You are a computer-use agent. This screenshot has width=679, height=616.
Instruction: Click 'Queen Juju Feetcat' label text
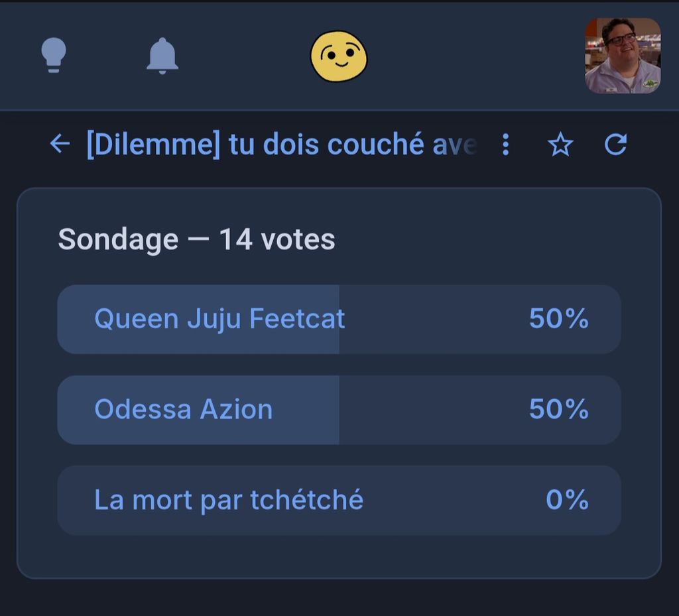coord(219,319)
